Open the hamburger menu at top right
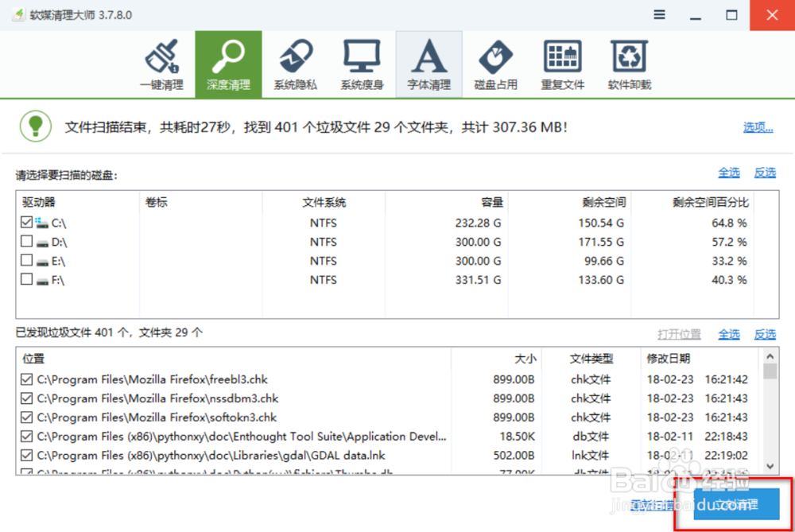Viewport: 795px width, 532px height. (658, 14)
